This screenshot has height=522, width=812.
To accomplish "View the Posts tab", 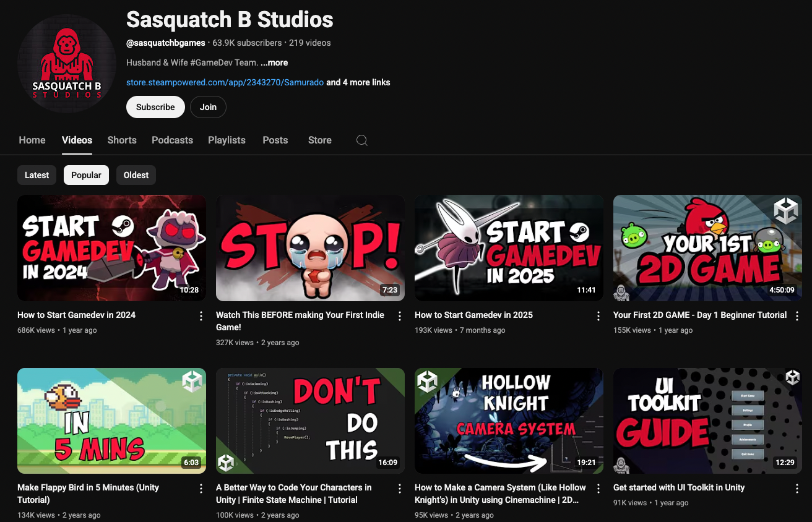I will (x=275, y=140).
